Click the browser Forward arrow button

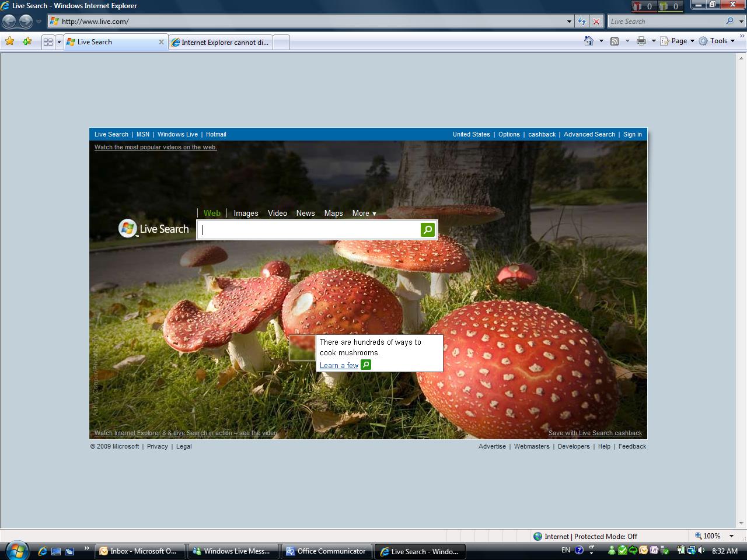click(26, 22)
